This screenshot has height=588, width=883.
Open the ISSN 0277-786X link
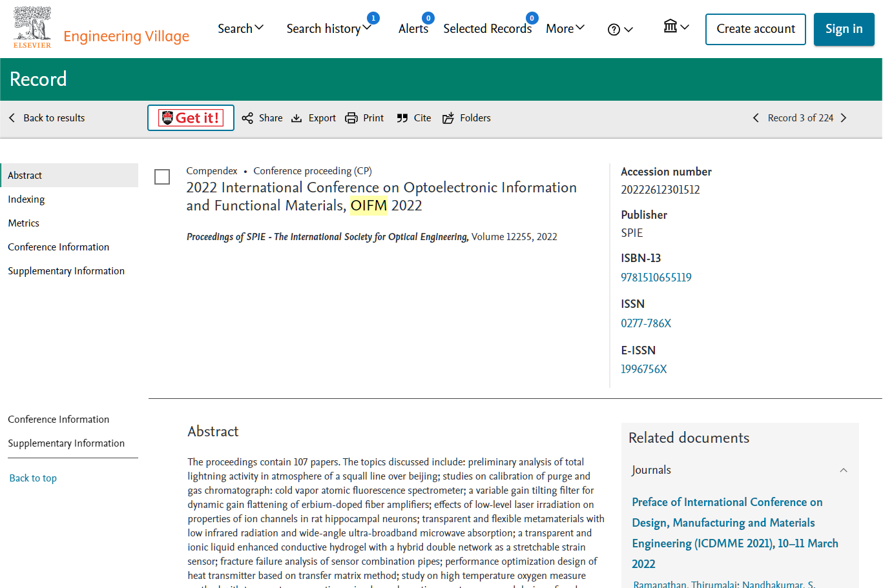pos(646,323)
